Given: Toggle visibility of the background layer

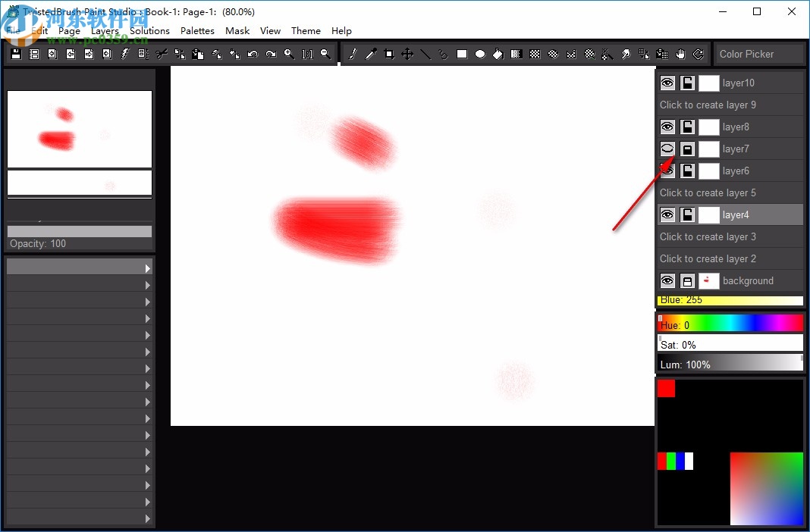Looking at the screenshot, I should [x=667, y=280].
